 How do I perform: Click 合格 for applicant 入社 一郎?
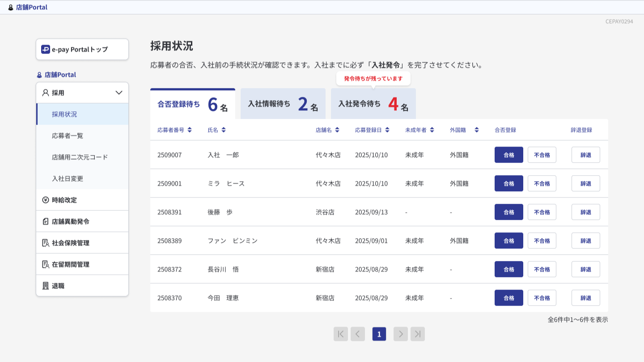(509, 155)
